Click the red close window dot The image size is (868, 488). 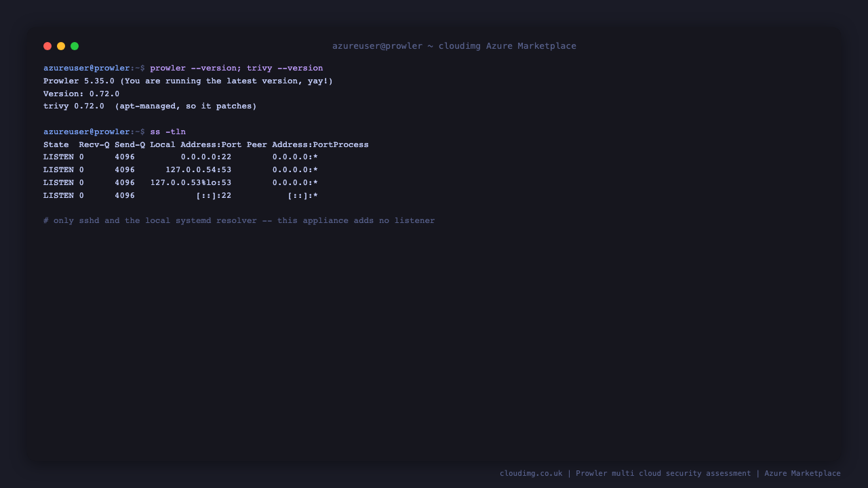coord(47,46)
